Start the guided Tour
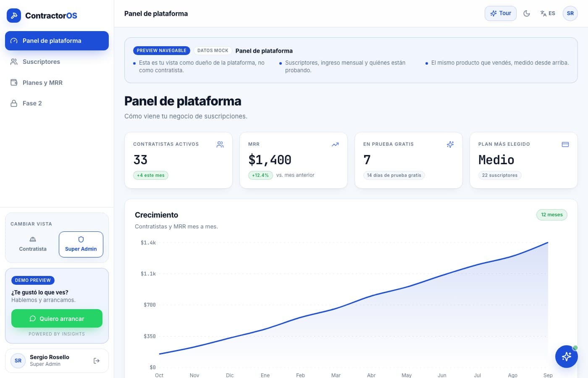The image size is (588, 378). click(501, 13)
